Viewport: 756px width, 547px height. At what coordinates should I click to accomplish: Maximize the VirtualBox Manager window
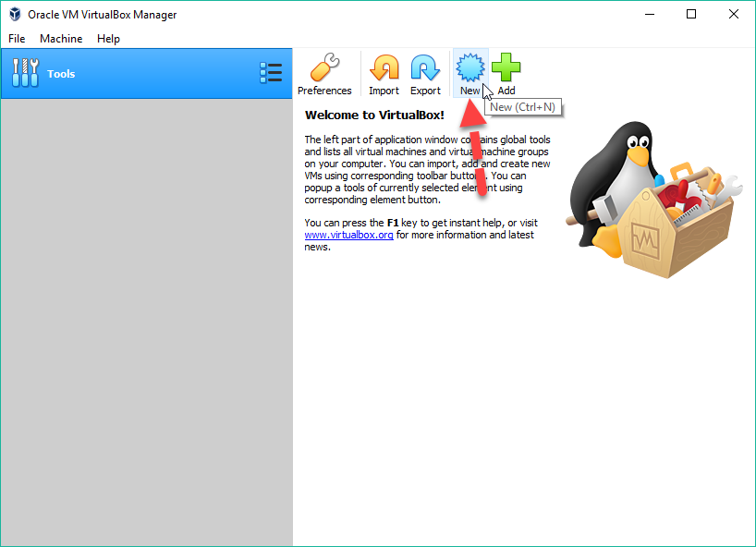[691, 15]
